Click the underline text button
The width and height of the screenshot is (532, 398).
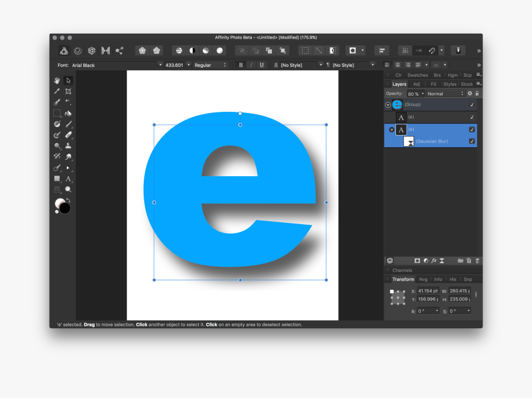pos(262,65)
